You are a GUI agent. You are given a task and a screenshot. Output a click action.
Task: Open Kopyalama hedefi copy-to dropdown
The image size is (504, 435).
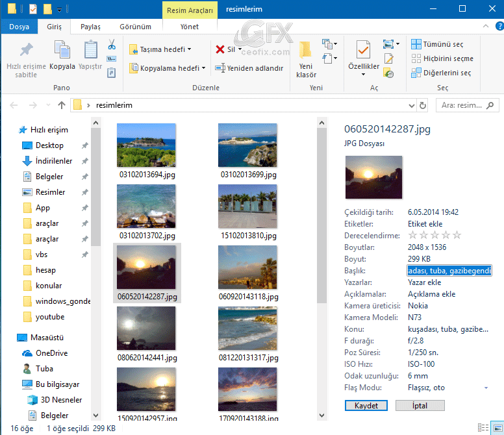pos(167,68)
